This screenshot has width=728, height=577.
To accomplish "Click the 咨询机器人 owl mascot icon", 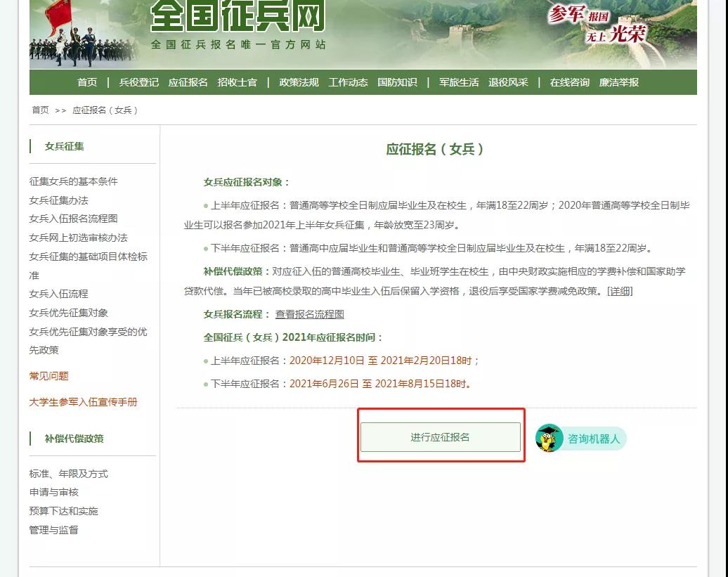I will point(550,439).
